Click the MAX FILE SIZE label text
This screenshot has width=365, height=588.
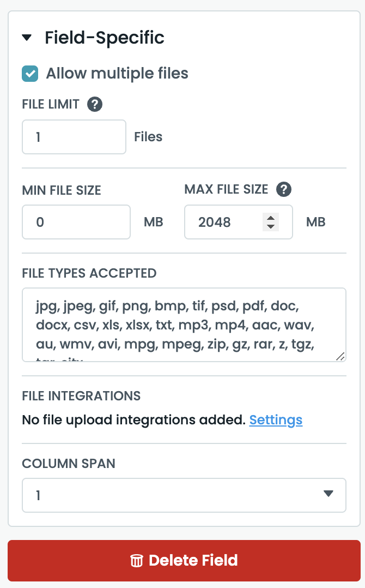(x=226, y=189)
